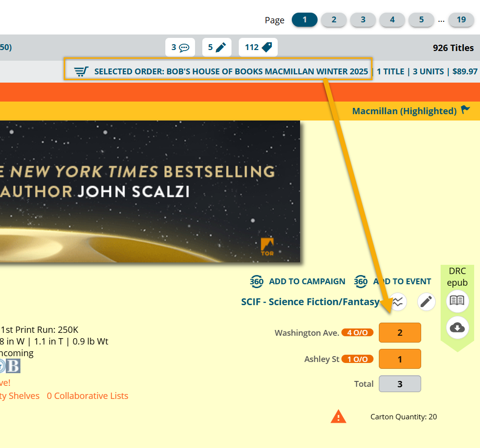Click 3 UNITS order summary text

point(428,71)
